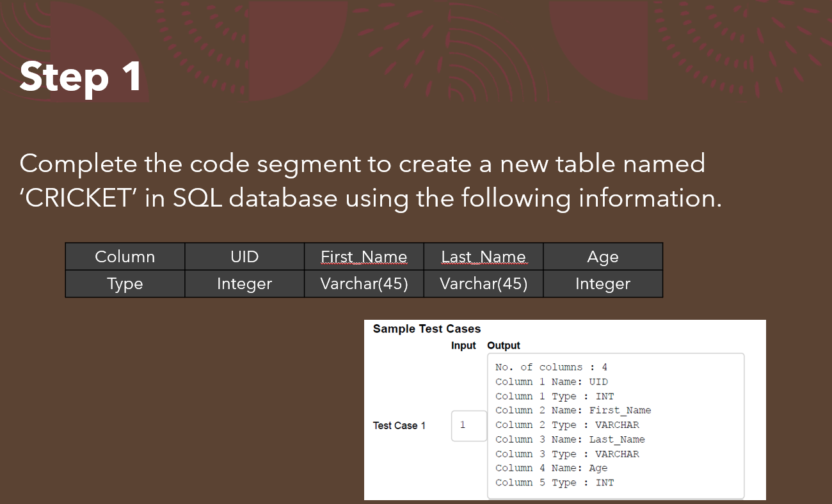Select the 'Type' row label cell
Image resolution: width=832 pixels, height=504 pixels.
click(125, 283)
